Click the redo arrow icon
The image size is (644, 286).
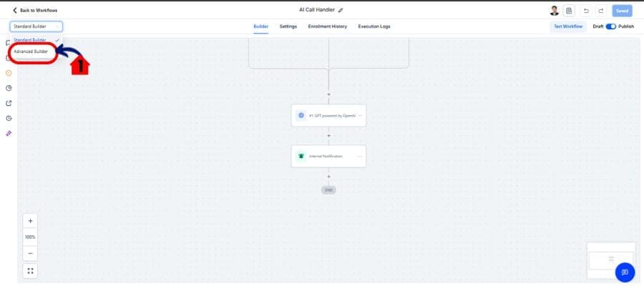pos(600,11)
